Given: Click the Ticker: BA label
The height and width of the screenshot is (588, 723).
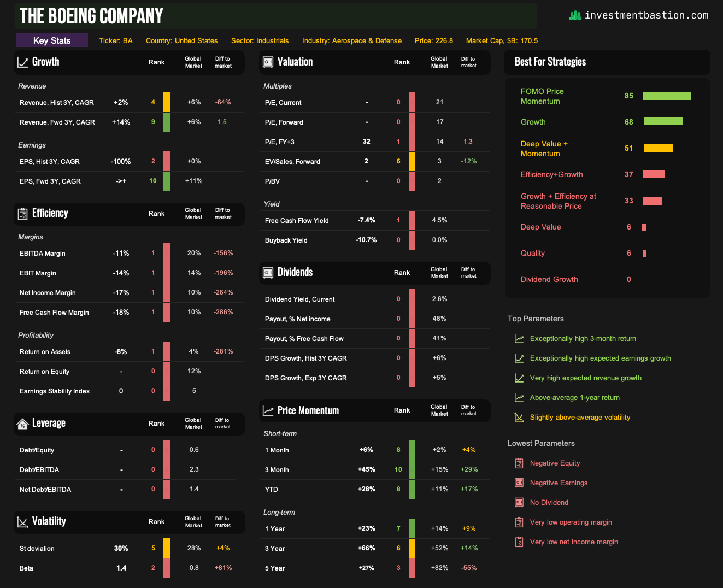Looking at the screenshot, I should (116, 40).
